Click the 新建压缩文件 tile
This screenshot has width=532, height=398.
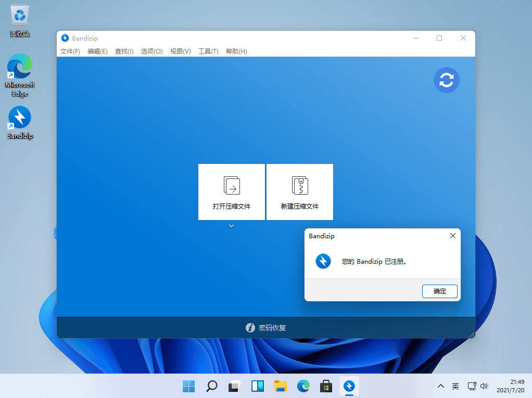(x=300, y=192)
